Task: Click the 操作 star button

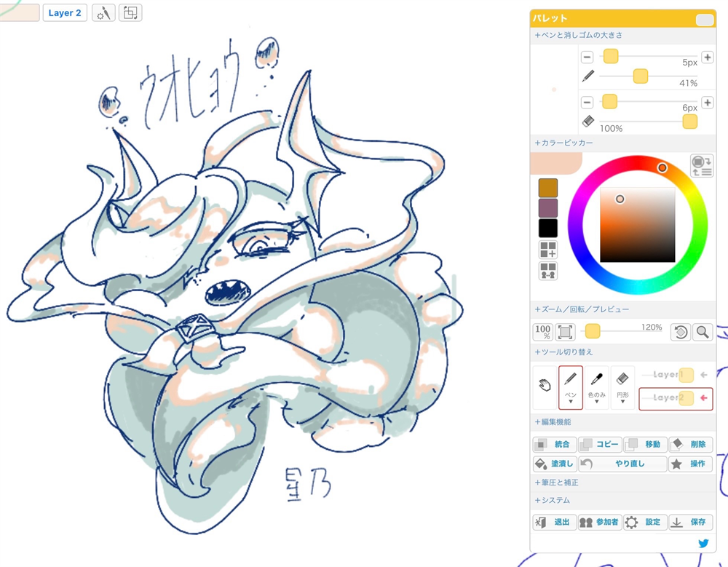Action: coord(690,464)
